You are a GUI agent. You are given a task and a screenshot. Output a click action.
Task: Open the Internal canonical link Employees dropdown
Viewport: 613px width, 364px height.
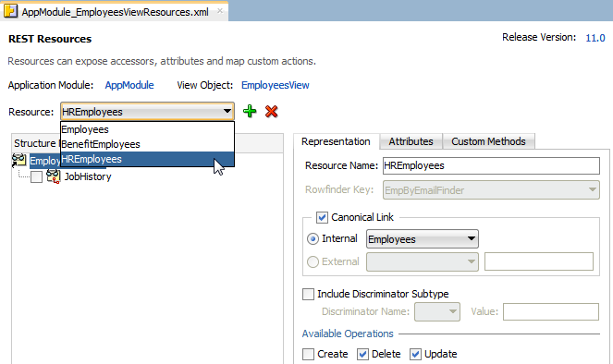tap(423, 239)
